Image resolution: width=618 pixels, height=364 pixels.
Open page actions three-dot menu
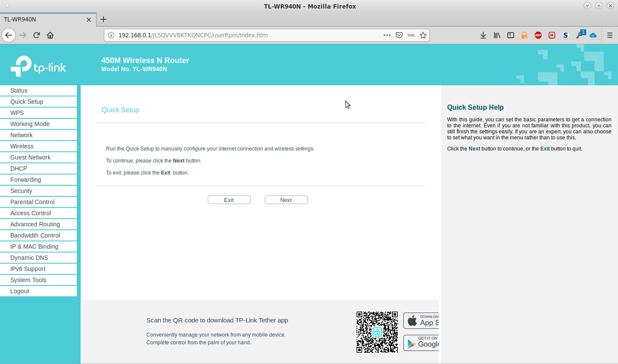point(387,35)
